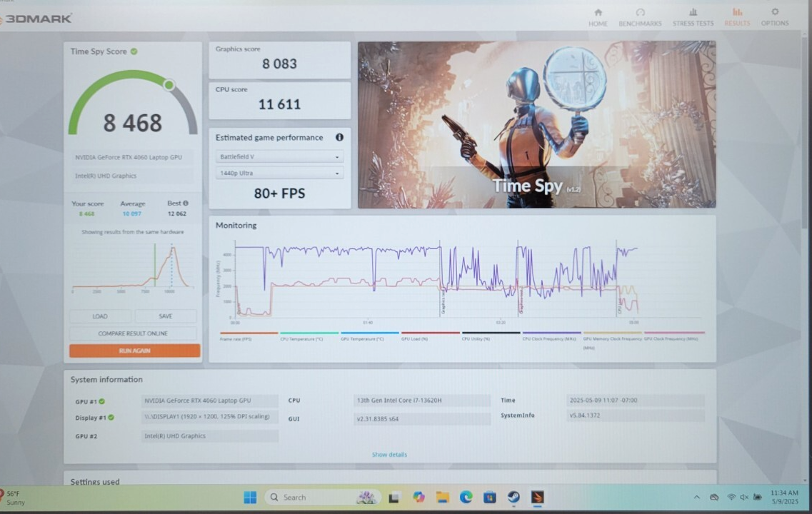Click the gauge knob on score dial

pos(169,85)
